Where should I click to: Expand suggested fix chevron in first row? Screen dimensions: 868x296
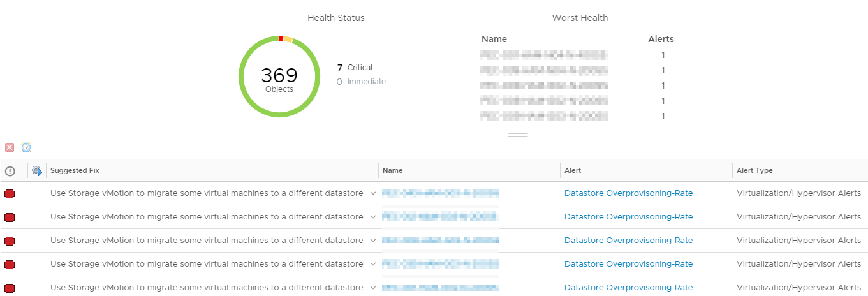tap(373, 193)
